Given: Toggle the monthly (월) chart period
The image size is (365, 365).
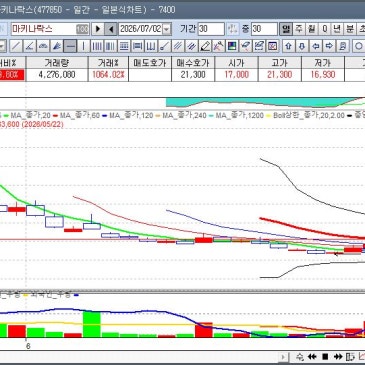Looking at the screenshot, I should point(311,29).
